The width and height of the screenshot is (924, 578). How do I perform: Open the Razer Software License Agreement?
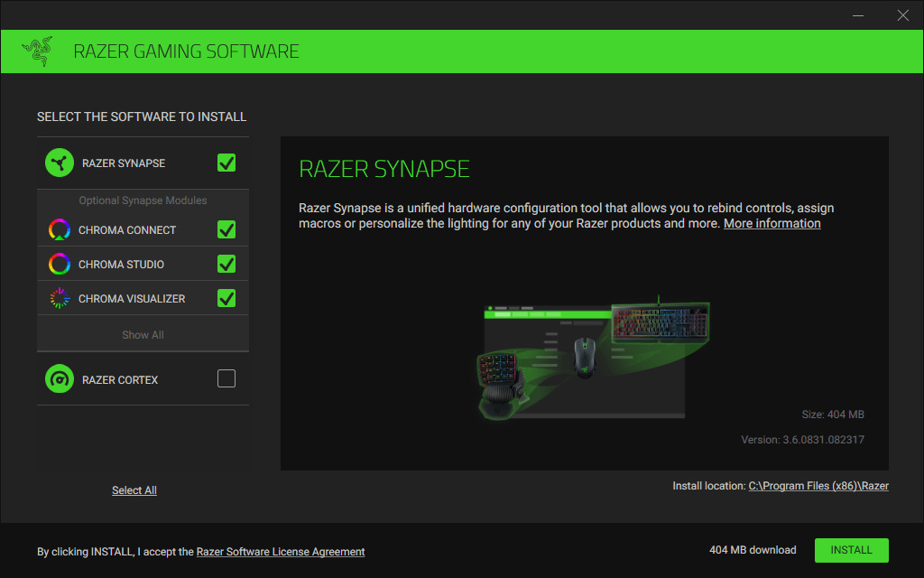coord(281,552)
